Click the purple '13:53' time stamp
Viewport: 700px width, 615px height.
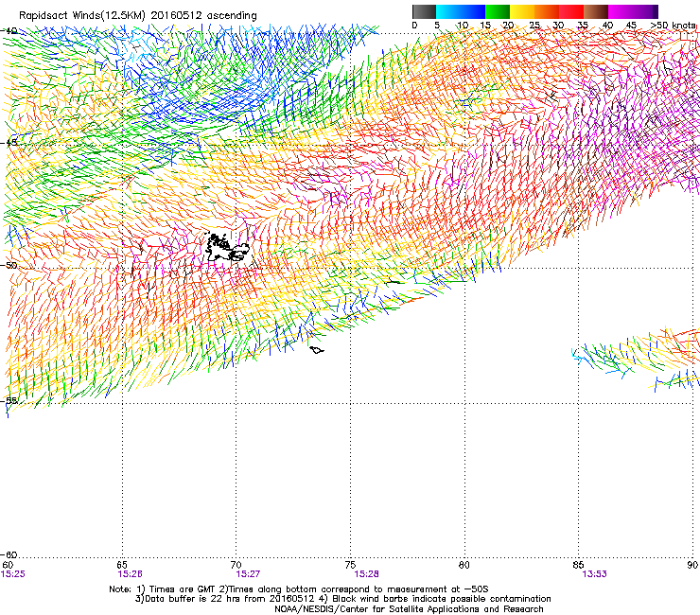tap(595, 574)
